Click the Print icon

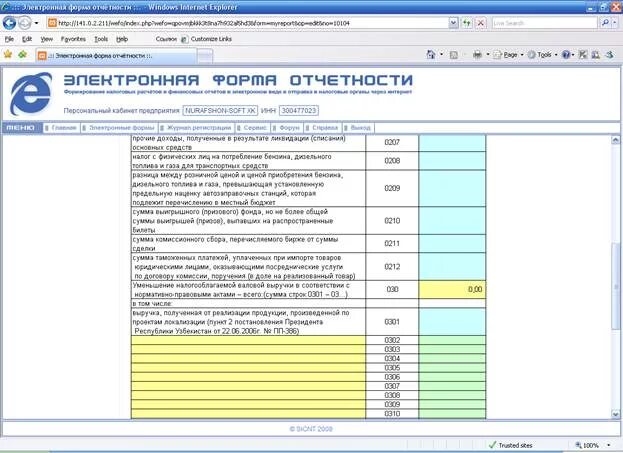[477, 55]
